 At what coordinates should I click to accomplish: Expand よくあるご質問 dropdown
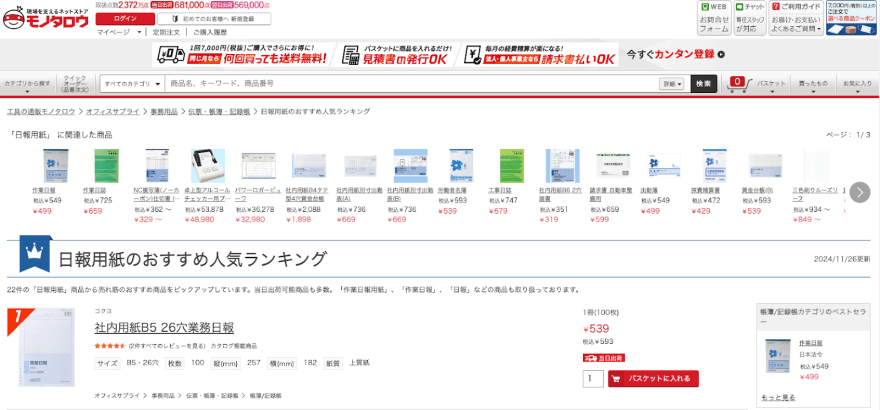[x=796, y=28]
